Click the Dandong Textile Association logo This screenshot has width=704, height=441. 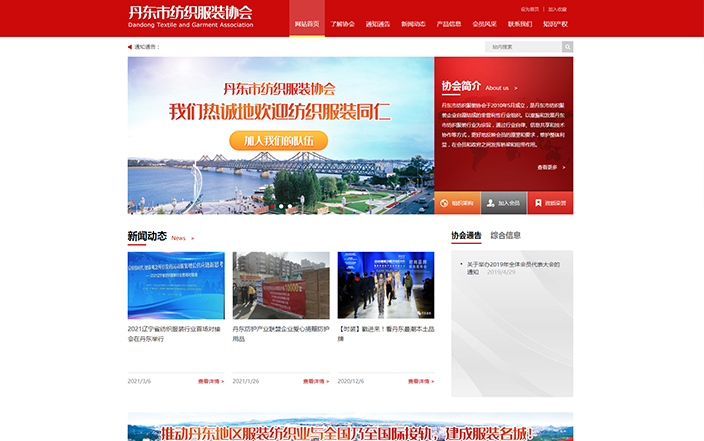click(190, 17)
